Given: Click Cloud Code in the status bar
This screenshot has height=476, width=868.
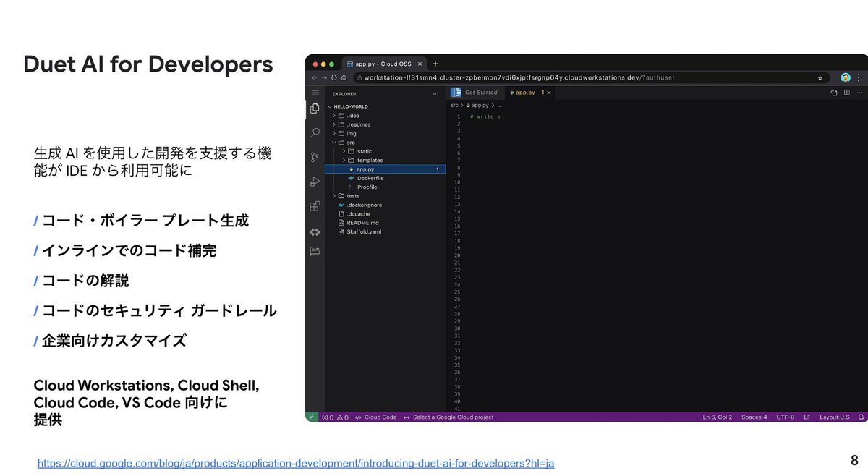Looking at the screenshot, I should [375, 417].
